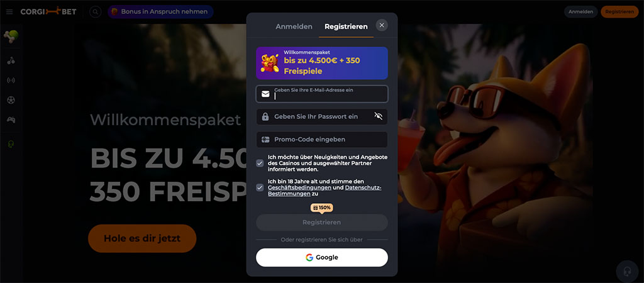Image resolution: width=644 pixels, height=283 pixels.
Task: Click the Geschäftsbedingungen link
Action: (x=299, y=187)
